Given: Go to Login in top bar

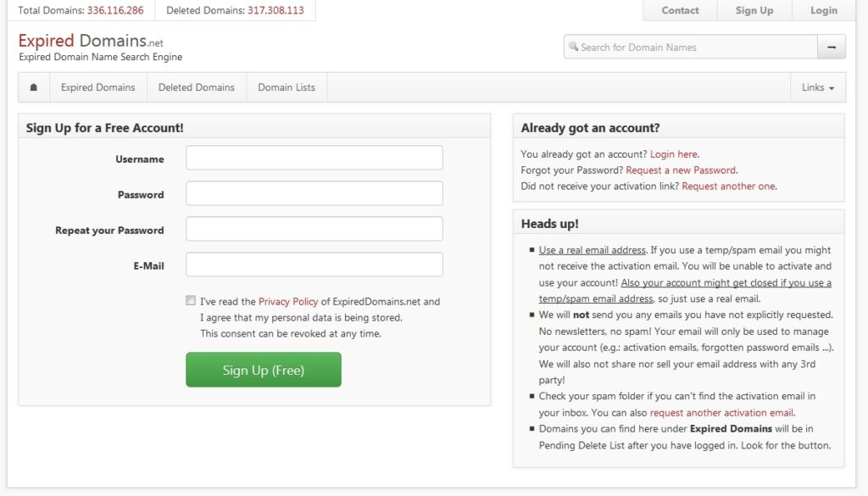Looking at the screenshot, I should pos(823,10).
